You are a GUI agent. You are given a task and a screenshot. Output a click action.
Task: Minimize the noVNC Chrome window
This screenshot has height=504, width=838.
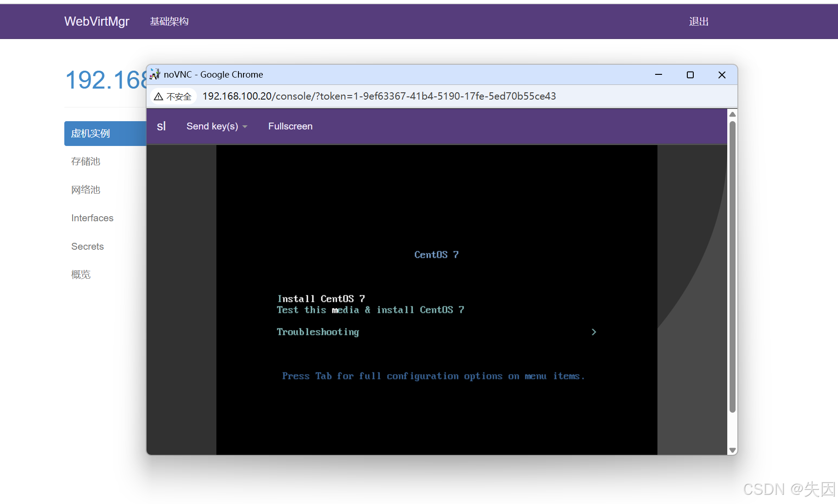pos(658,75)
